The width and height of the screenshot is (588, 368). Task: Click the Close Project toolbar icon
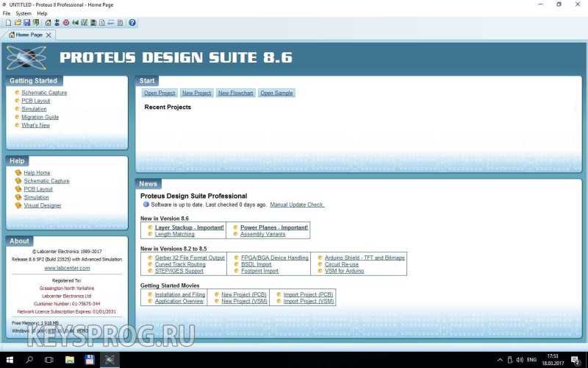(x=36, y=23)
